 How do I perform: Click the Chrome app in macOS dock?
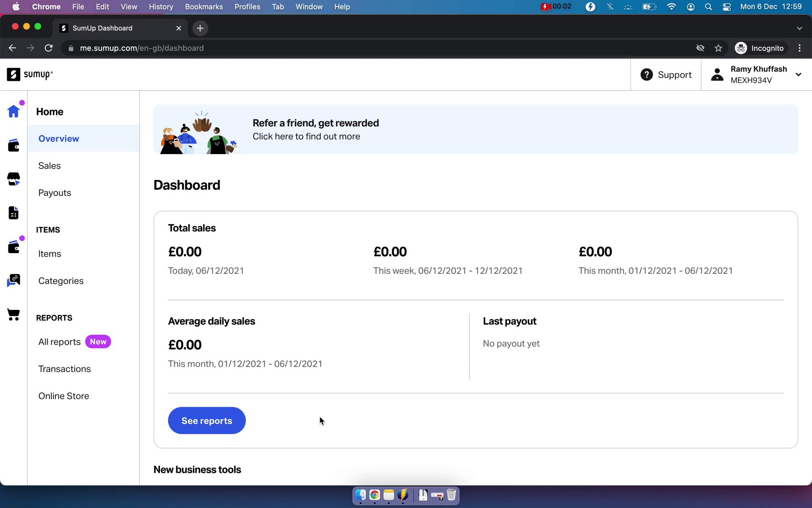374,494
